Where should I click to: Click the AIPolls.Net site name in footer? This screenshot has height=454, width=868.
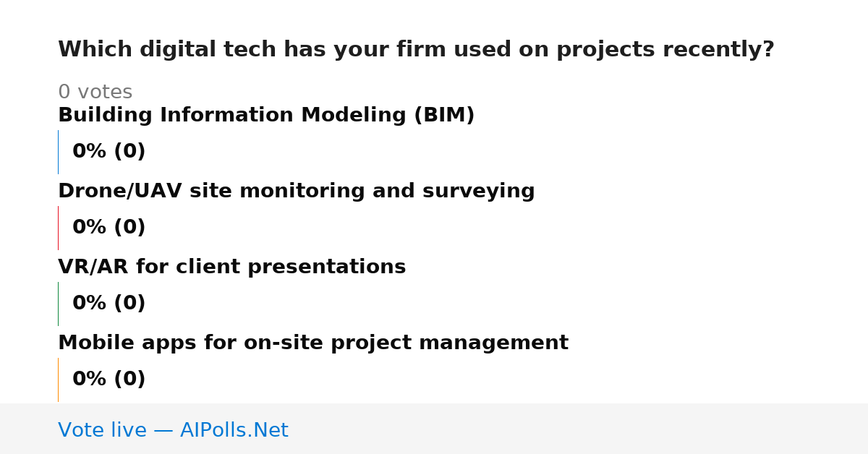click(x=234, y=430)
